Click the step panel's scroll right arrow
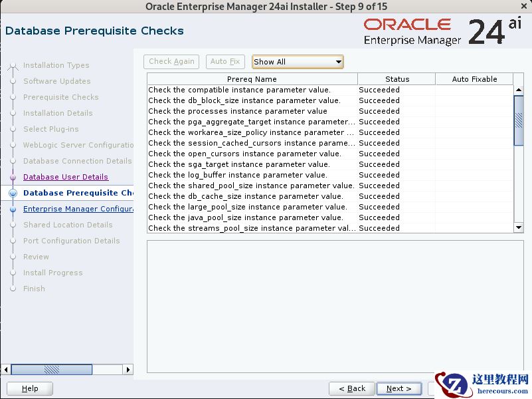 click(x=128, y=370)
